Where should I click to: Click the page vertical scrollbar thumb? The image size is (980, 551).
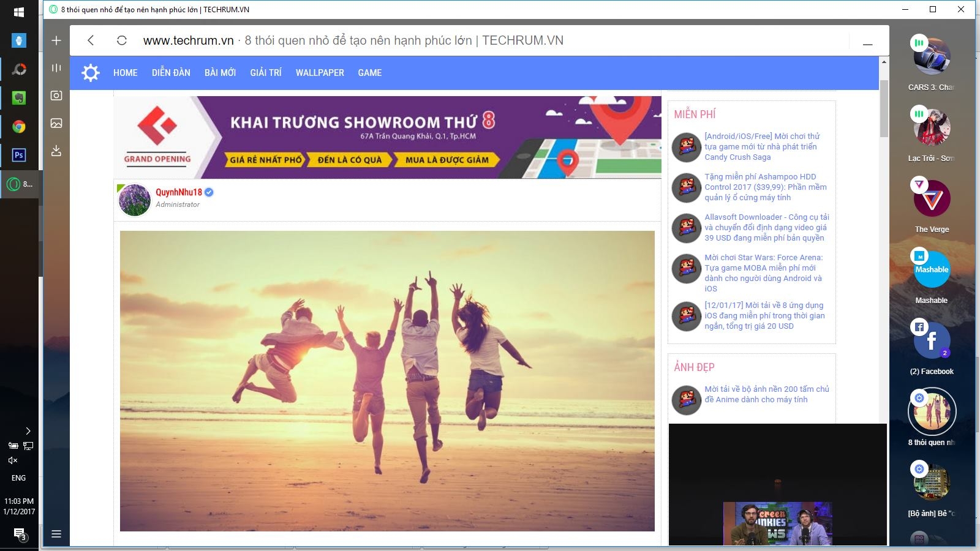pyautogui.click(x=884, y=108)
